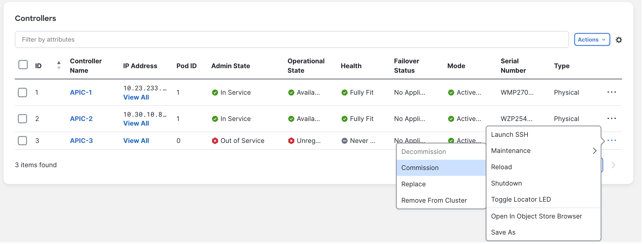
Task: Open the APIC-2 controller link
Action: pos(81,119)
